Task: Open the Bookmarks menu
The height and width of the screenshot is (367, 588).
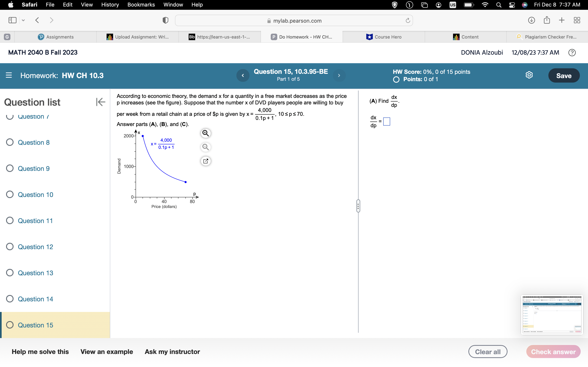Action: [141, 5]
